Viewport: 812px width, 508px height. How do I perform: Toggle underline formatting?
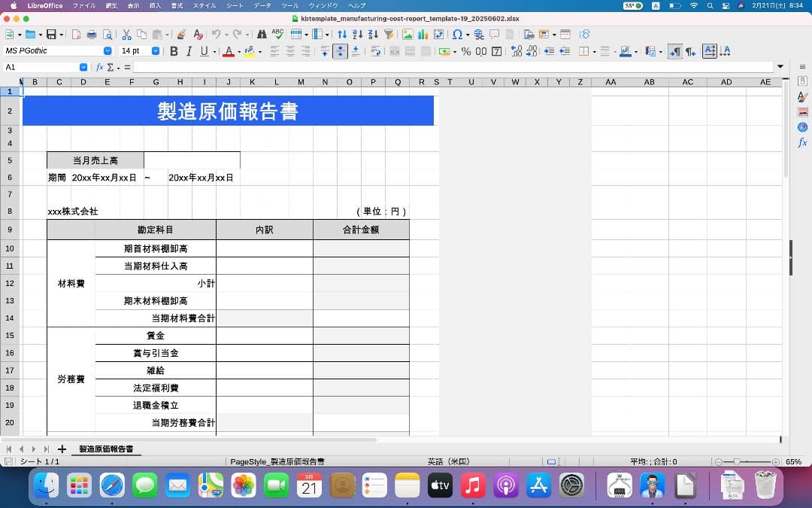click(203, 51)
